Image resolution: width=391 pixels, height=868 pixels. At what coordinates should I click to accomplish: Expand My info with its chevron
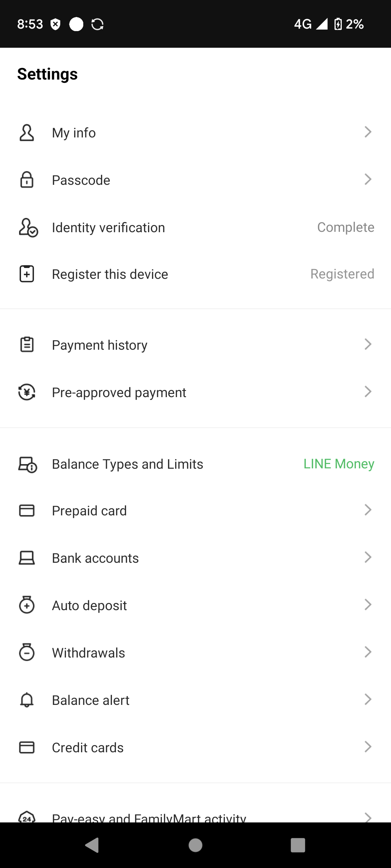pos(368,132)
